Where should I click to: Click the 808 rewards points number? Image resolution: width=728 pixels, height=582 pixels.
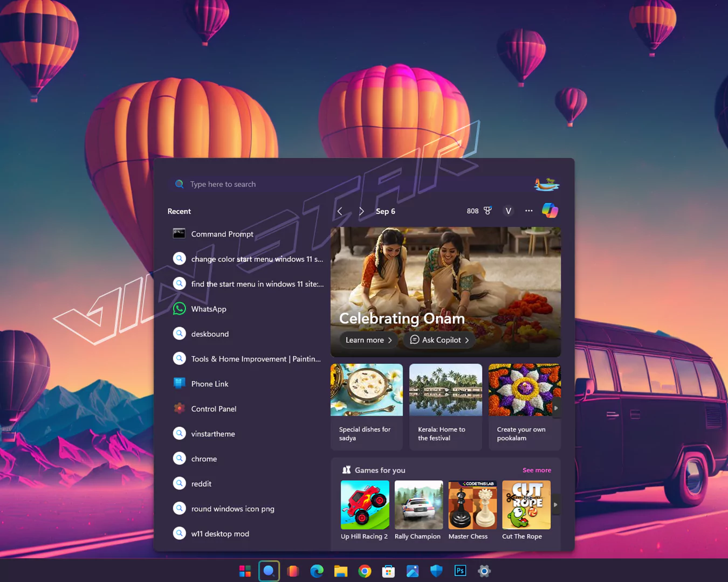(x=472, y=211)
